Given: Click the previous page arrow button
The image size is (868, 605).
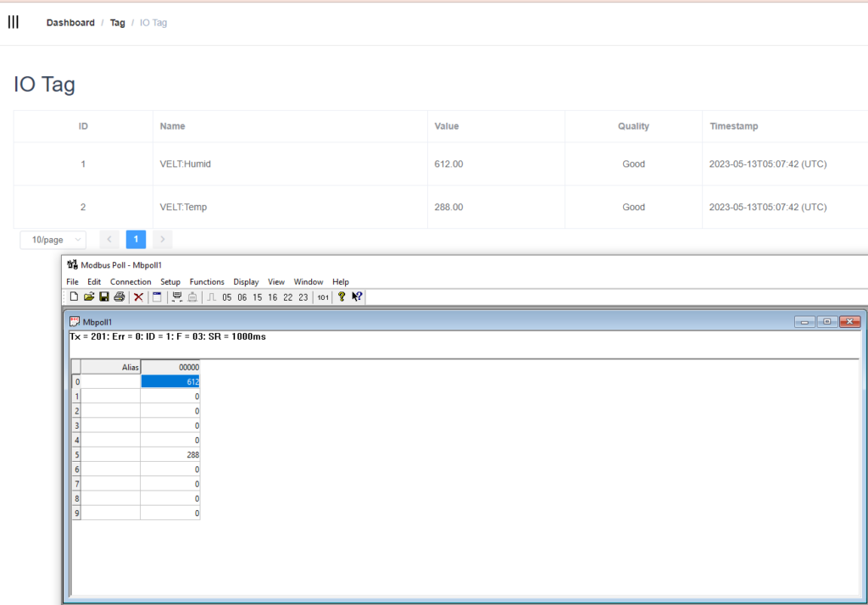Looking at the screenshot, I should [109, 239].
